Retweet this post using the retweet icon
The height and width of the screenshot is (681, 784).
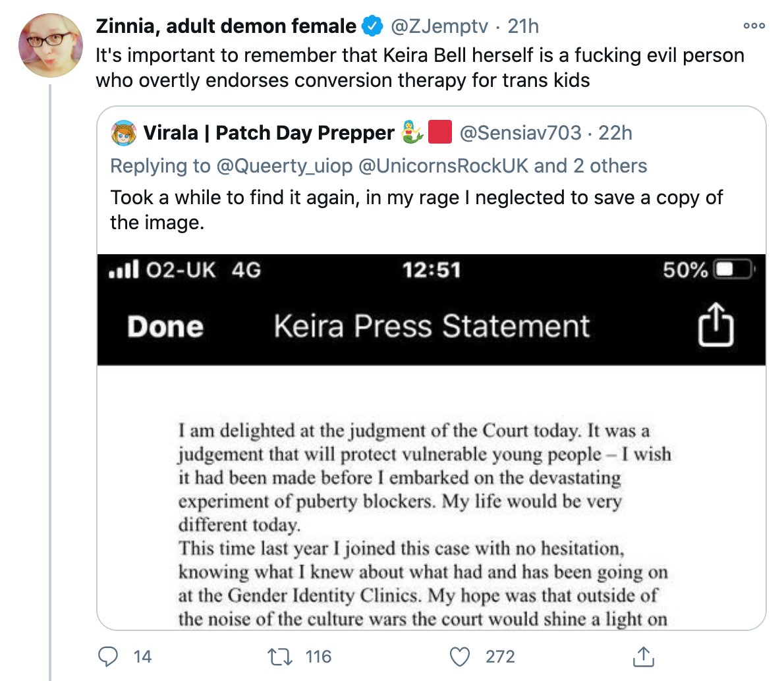pyautogui.click(x=280, y=657)
